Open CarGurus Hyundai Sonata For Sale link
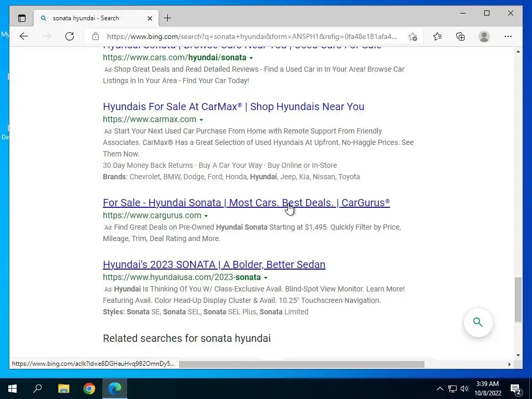The height and width of the screenshot is (399, 532). coord(246,203)
